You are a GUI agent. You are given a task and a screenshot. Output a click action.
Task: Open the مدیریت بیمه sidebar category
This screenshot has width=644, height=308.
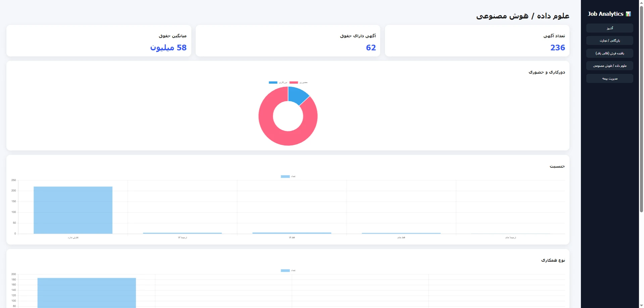[x=609, y=78]
